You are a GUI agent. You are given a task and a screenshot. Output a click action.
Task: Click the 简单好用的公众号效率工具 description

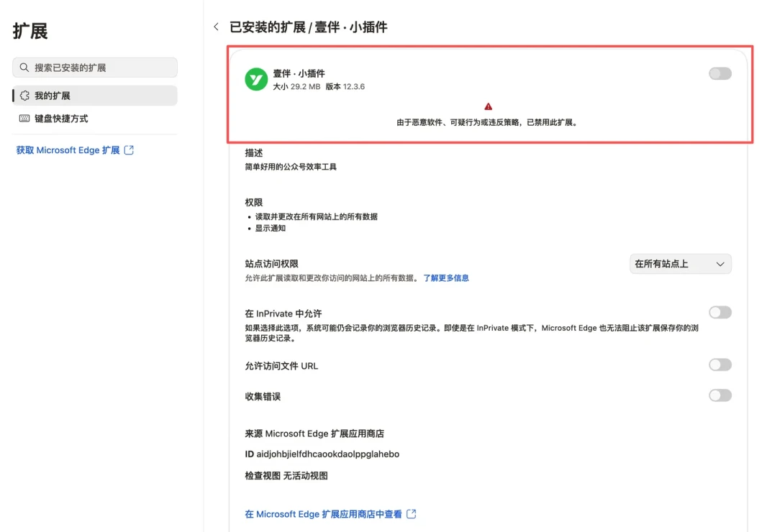pos(291,167)
